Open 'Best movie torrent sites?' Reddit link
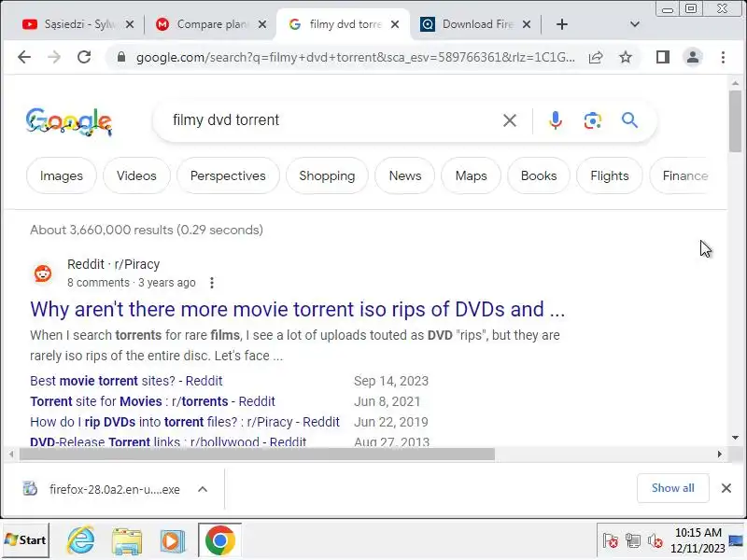The image size is (747, 560). click(x=126, y=381)
